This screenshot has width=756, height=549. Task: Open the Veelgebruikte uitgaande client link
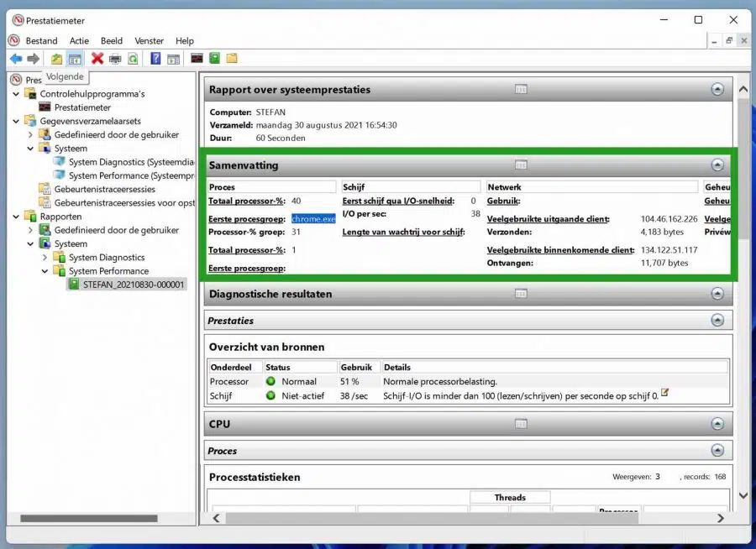(x=549, y=219)
